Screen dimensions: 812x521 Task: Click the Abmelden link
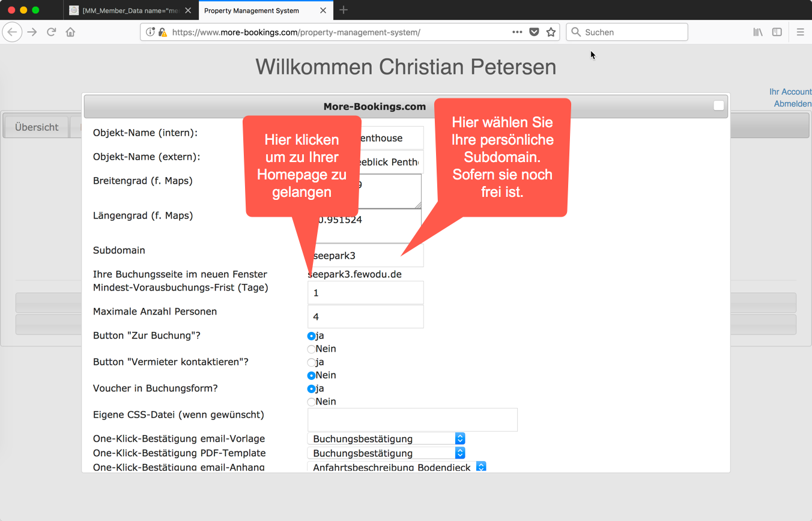tap(793, 104)
